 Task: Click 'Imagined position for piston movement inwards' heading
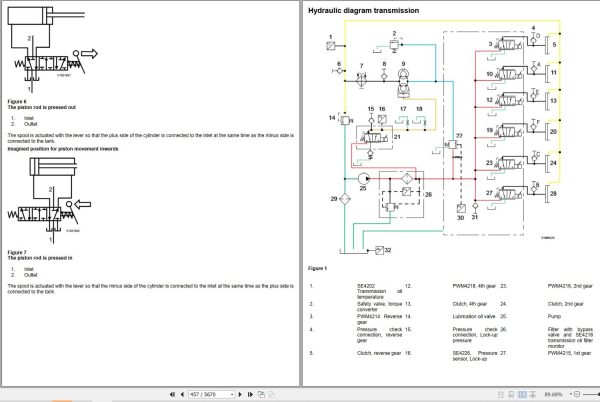click(x=63, y=149)
